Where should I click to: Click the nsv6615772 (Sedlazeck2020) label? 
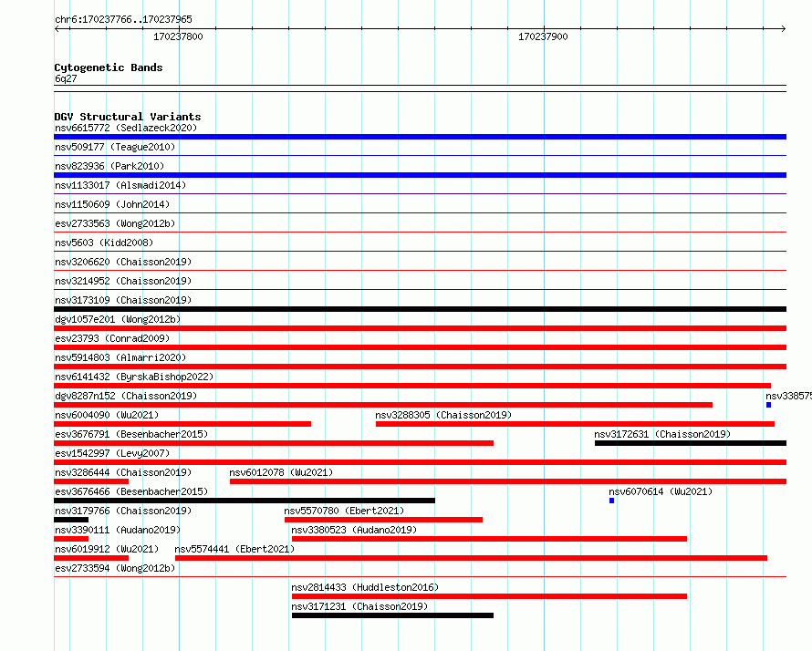[x=126, y=128]
